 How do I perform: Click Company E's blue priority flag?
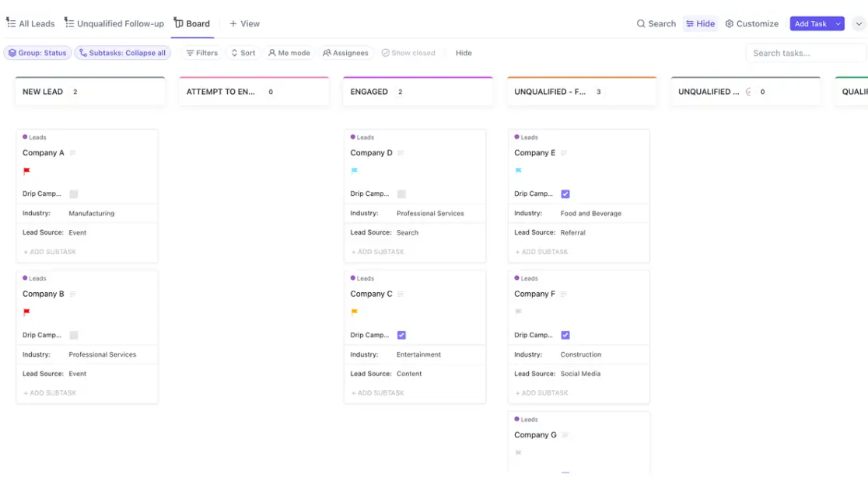click(x=518, y=171)
